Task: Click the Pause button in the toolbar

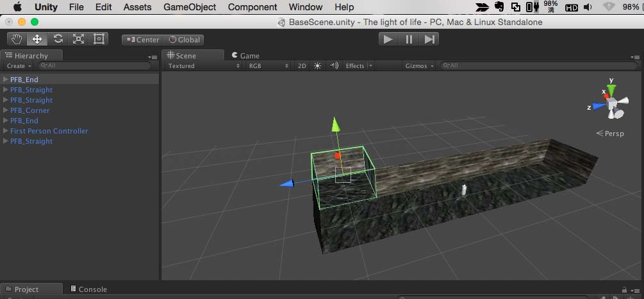Action: 409,39
